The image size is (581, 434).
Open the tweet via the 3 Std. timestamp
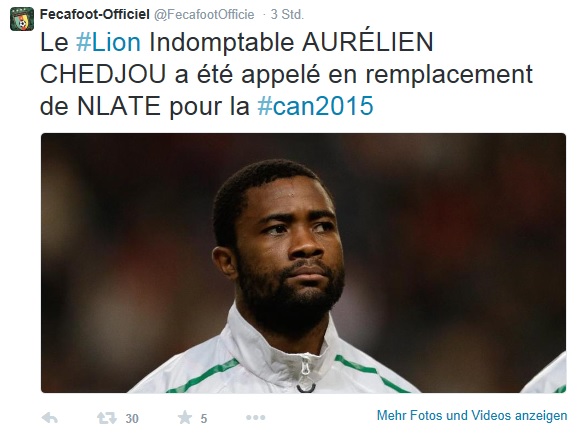pos(287,14)
